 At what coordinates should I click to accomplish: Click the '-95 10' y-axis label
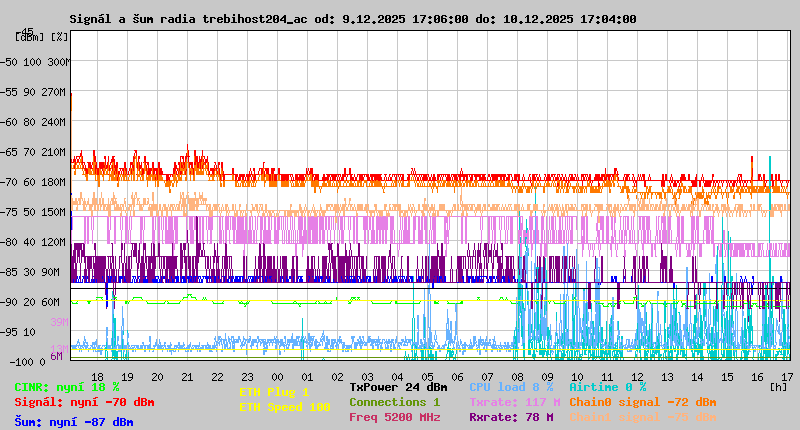coord(18,332)
